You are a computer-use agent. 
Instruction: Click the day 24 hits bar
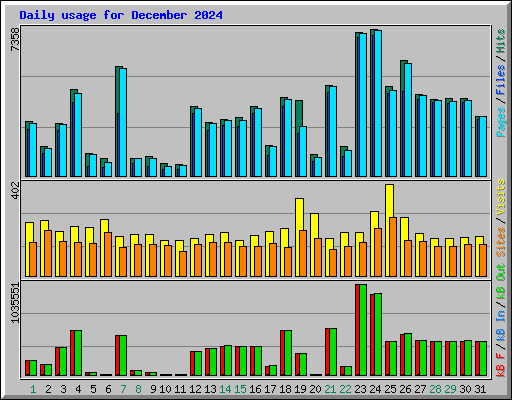(x=372, y=103)
